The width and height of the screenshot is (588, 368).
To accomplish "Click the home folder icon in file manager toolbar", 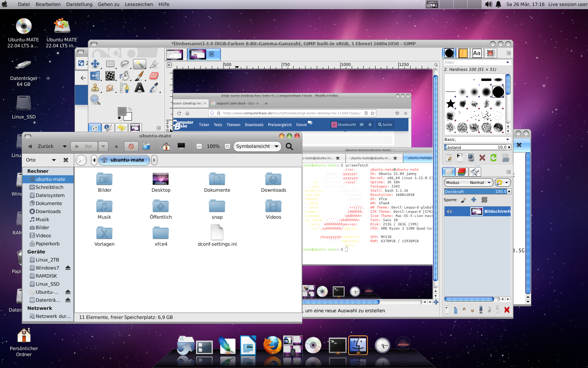I will [166, 146].
